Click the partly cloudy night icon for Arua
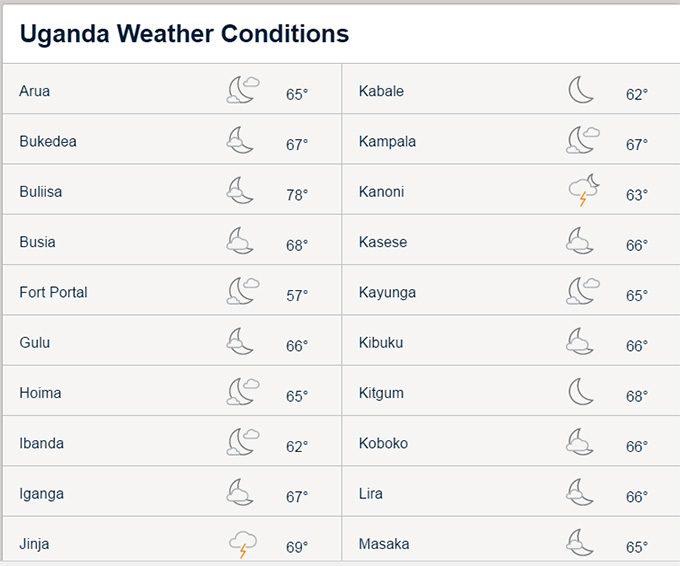 pyautogui.click(x=242, y=90)
